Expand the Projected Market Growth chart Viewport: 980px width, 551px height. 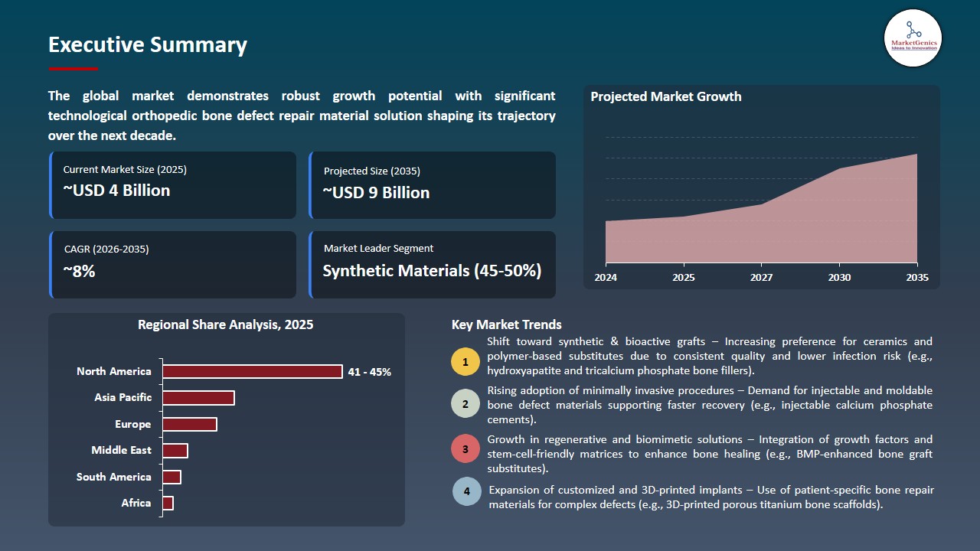click(761, 187)
